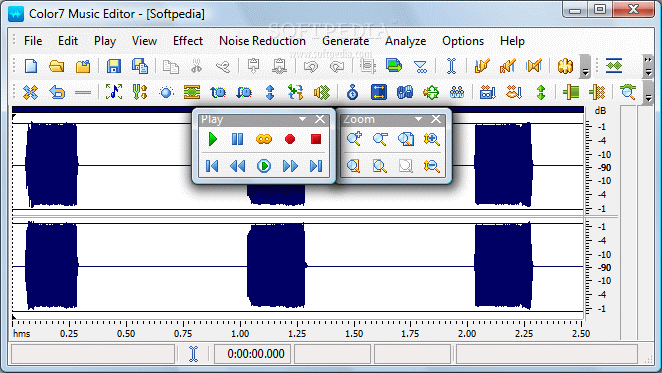The image size is (662, 373).
Task: Click the green plug with gold bar icon
Action: [x=570, y=92]
